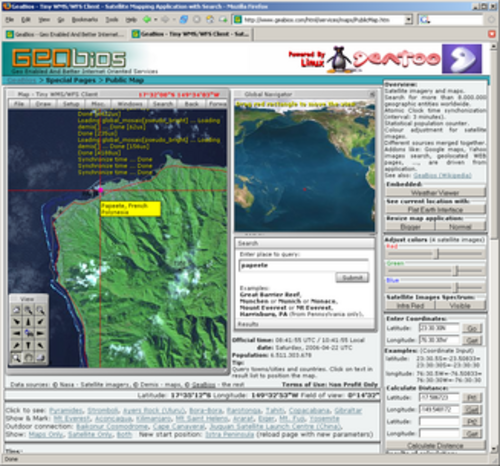Click the Firefox home toolbar icon
The image size is (500, 466).
[x=210, y=20]
